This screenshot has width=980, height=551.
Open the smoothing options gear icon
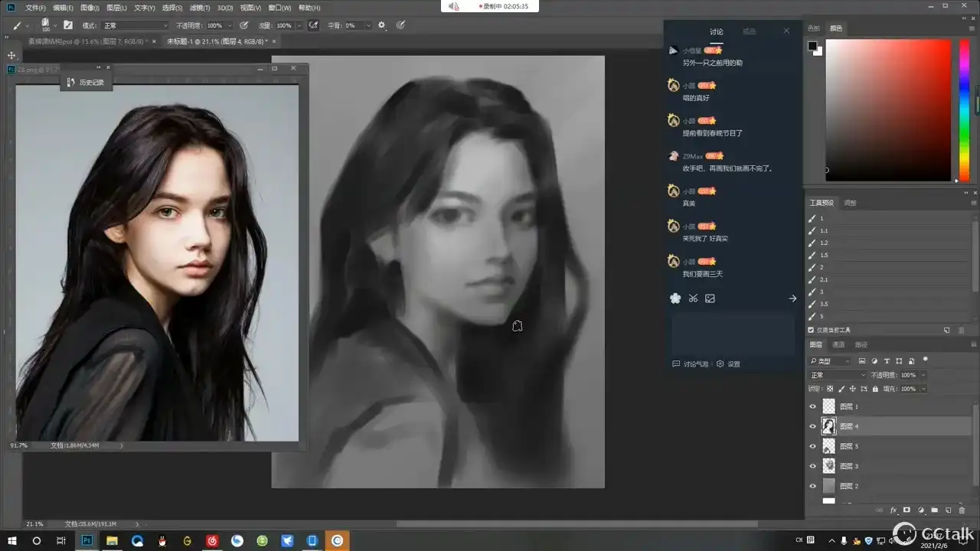tap(382, 25)
